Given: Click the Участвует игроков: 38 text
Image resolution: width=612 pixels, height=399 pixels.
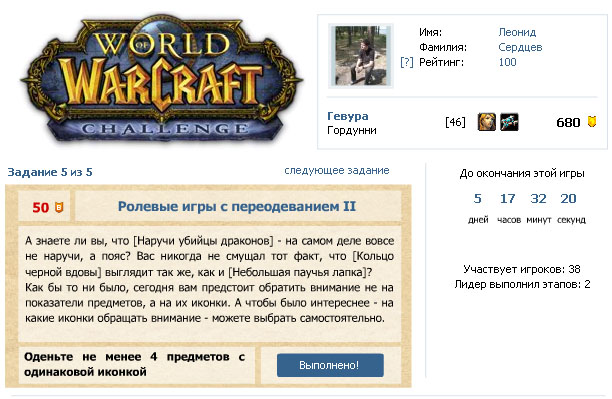Looking at the screenshot, I should click(x=522, y=269).
